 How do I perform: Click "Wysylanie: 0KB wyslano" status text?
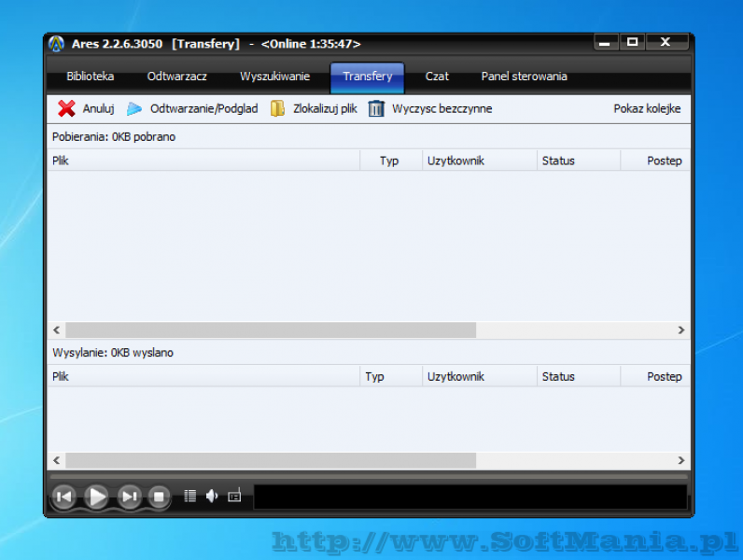coord(113,353)
